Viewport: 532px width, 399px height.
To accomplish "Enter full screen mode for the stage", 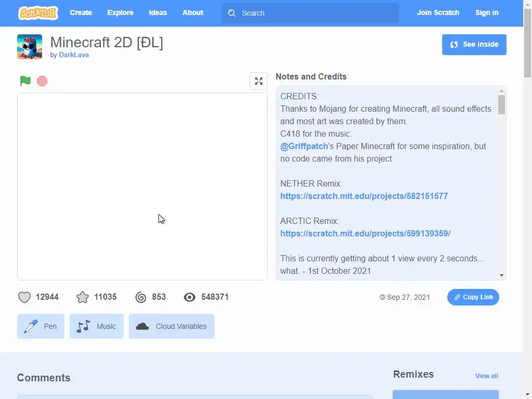I will pyautogui.click(x=259, y=81).
